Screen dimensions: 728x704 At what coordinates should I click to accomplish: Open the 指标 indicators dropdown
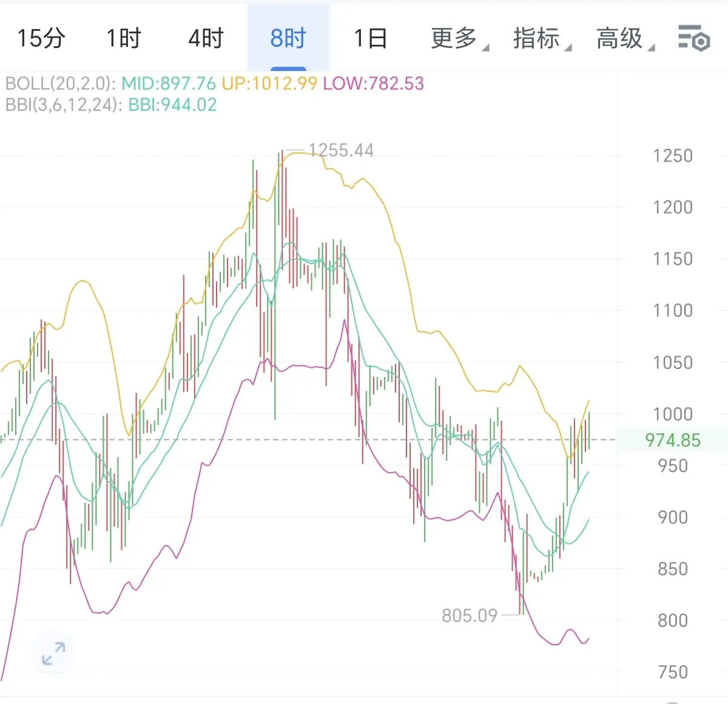click(542, 38)
